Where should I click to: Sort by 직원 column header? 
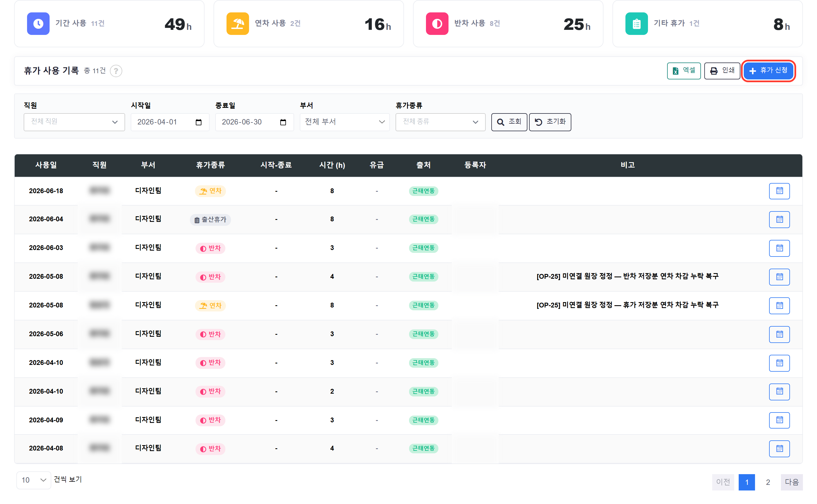coord(99,165)
